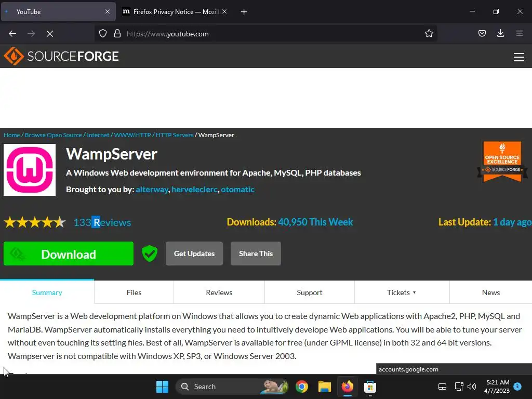Click the volume speaker tray icon
532x399 pixels.
click(x=472, y=387)
